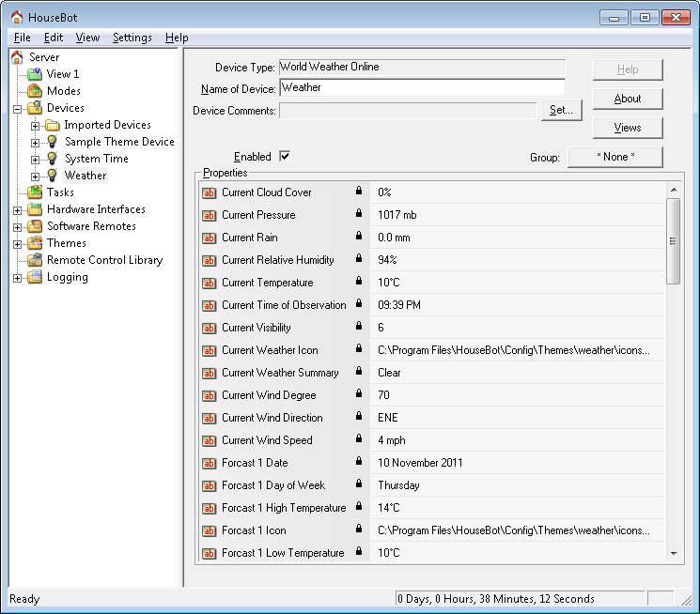Click the About button
This screenshot has width=700, height=614.
[628, 99]
